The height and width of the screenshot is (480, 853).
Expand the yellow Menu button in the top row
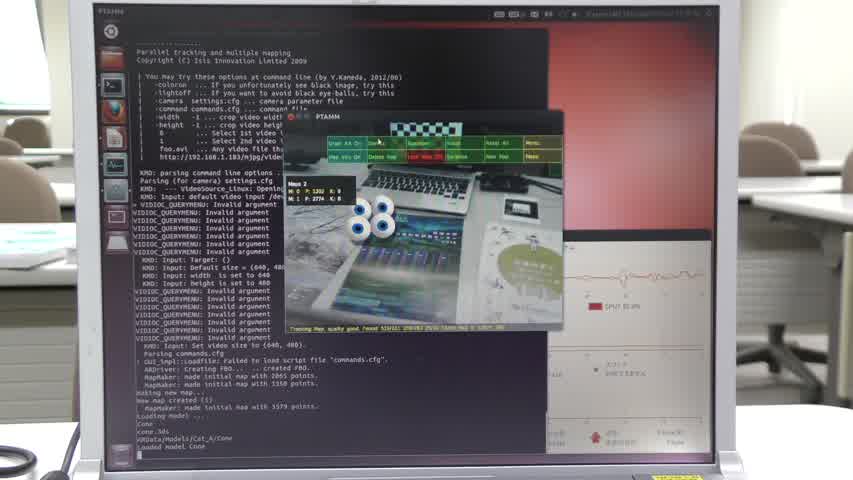[542, 144]
